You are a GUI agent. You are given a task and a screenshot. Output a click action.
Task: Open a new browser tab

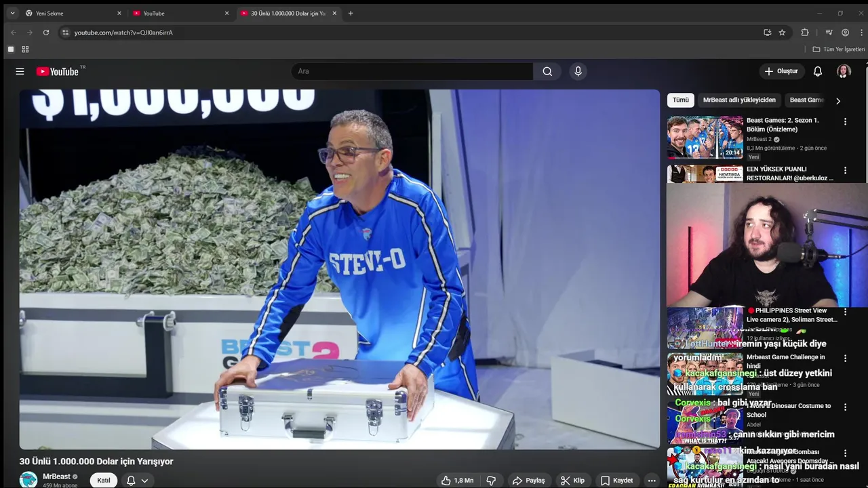[x=351, y=13]
